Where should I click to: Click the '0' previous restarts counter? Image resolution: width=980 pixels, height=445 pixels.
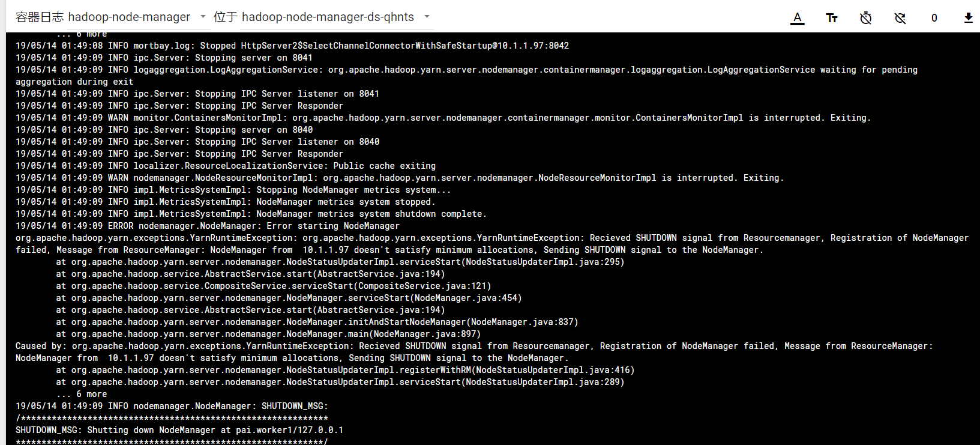[x=934, y=18]
